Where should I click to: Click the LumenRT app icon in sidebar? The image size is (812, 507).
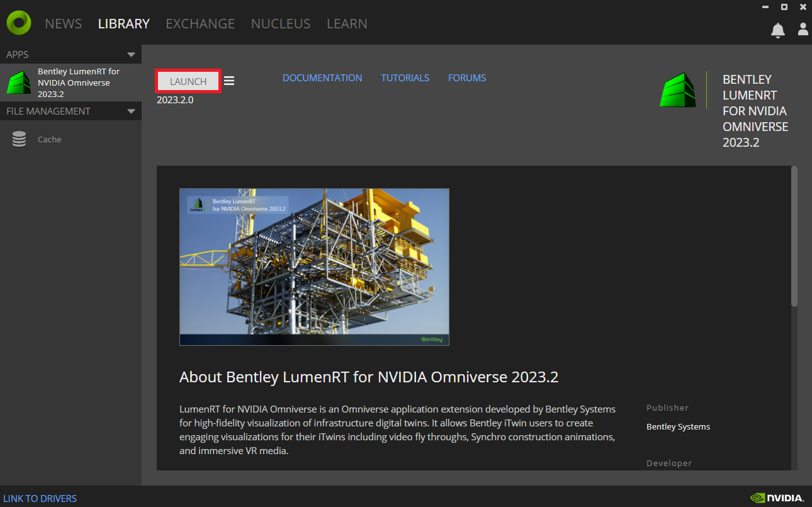[18, 83]
